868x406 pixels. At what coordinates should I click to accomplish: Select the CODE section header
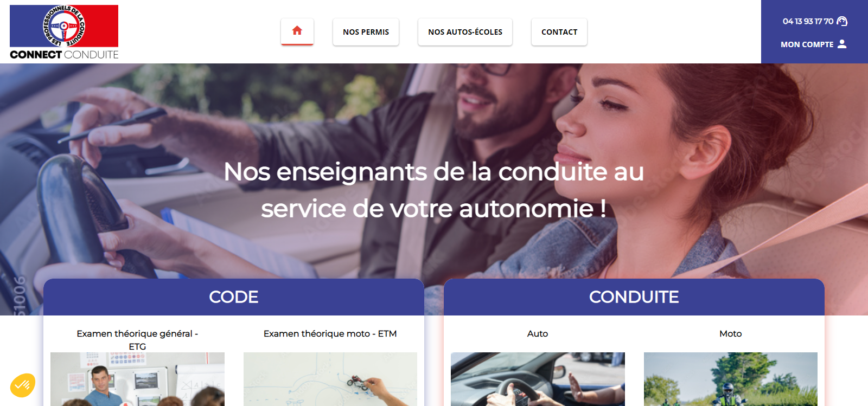[x=234, y=297]
